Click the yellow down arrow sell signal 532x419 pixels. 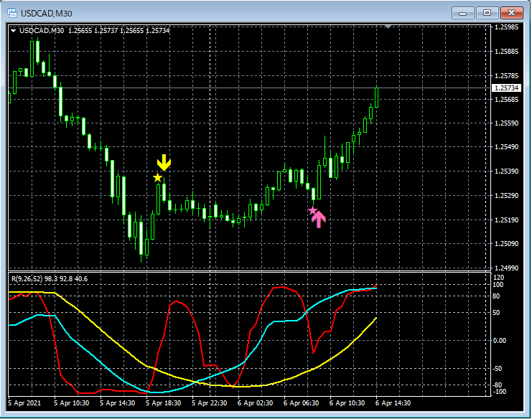164,163
